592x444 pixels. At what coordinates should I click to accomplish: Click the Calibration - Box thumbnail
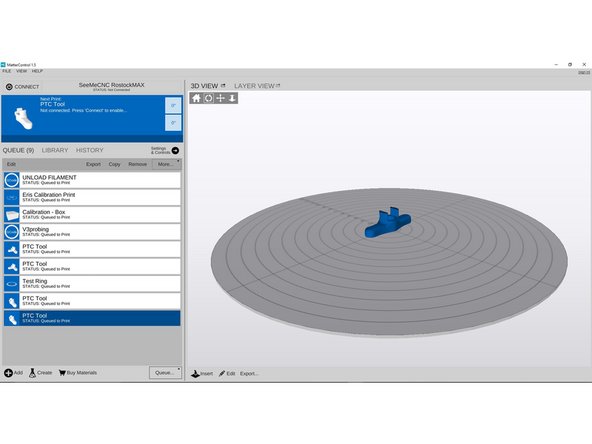12,215
